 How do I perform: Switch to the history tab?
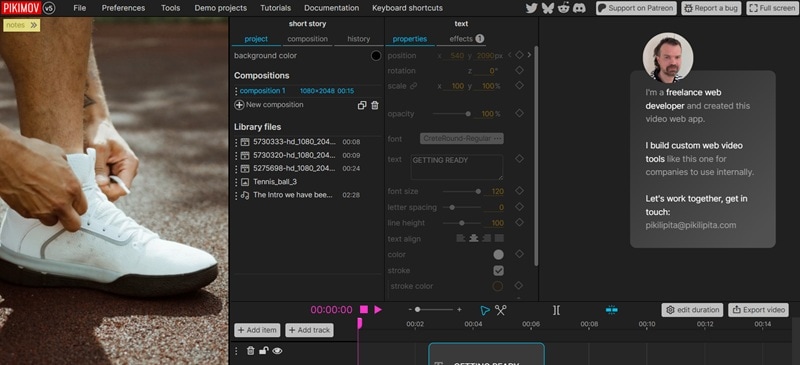[x=359, y=39]
